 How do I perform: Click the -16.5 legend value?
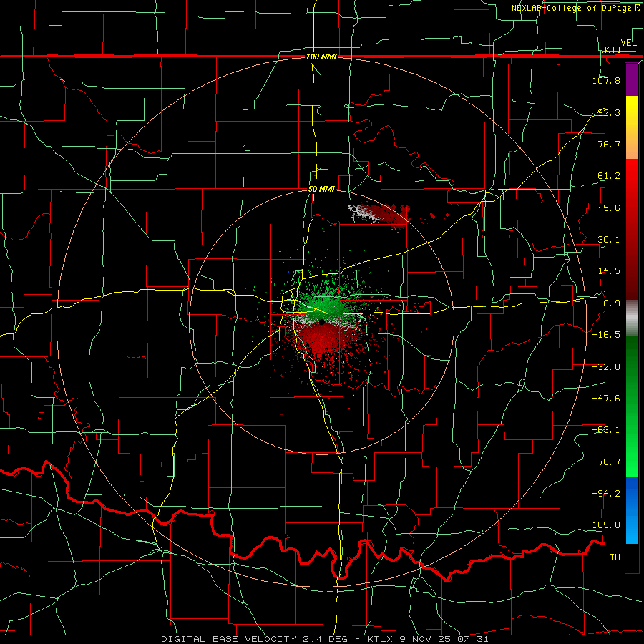click(x=606, y=335)
